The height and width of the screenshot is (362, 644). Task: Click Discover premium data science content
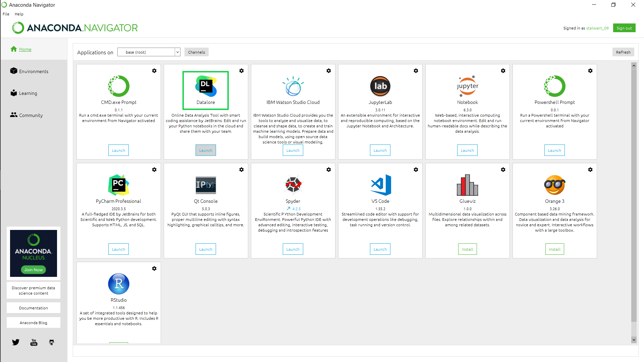point(34,290)
